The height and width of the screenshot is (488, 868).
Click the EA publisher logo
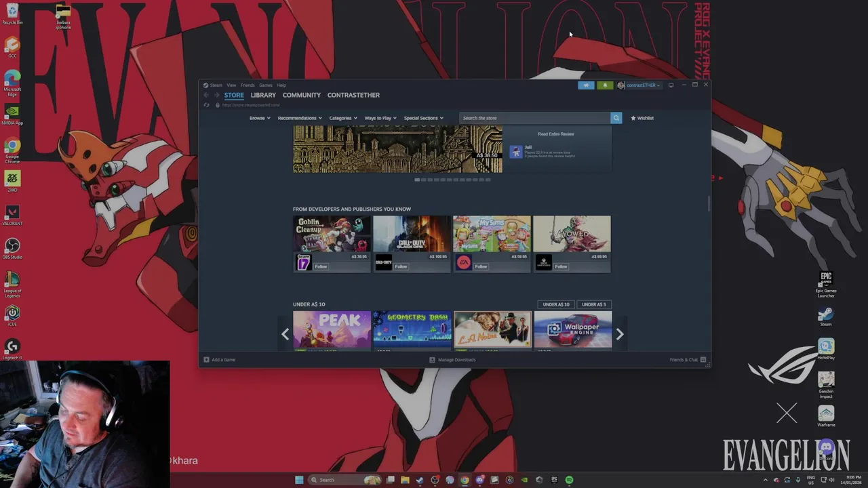click(464, 262)
